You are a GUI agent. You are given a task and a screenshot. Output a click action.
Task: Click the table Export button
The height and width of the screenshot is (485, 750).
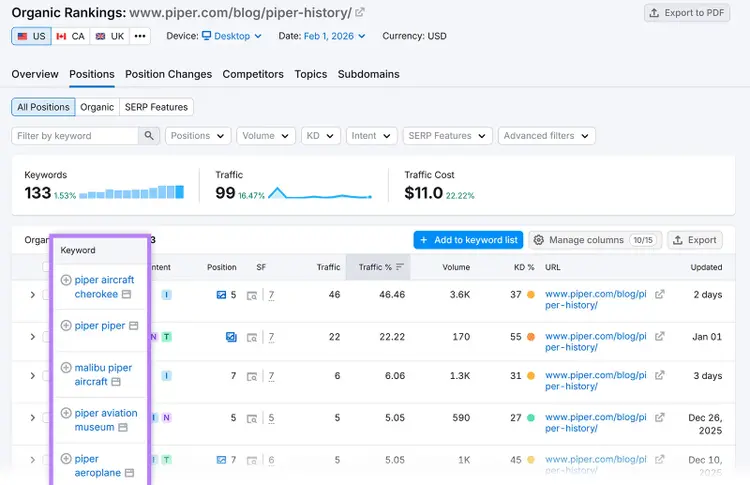(x=695, y=240)
